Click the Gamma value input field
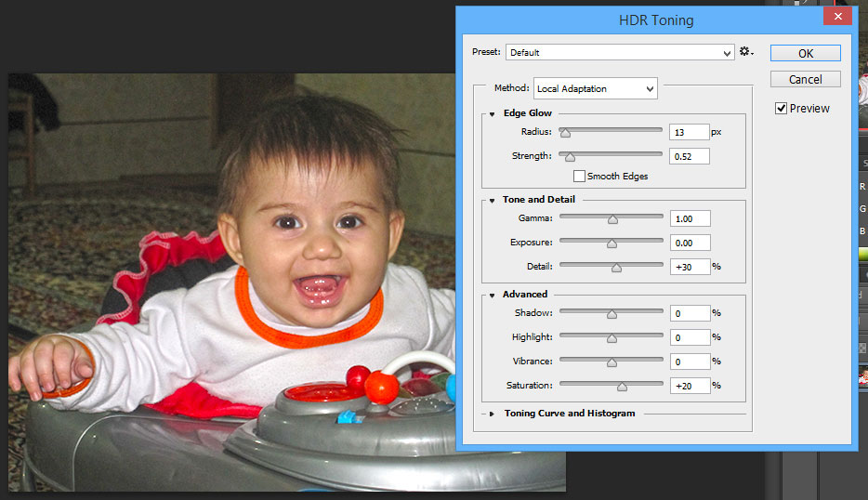The image size is (868, 500). 690,218
